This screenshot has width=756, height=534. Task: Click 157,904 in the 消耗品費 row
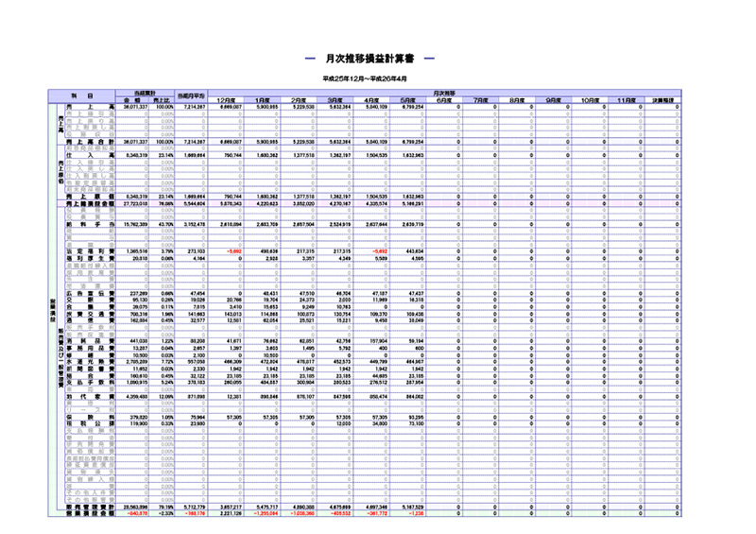pyautogui.click(x=379, y=341)
